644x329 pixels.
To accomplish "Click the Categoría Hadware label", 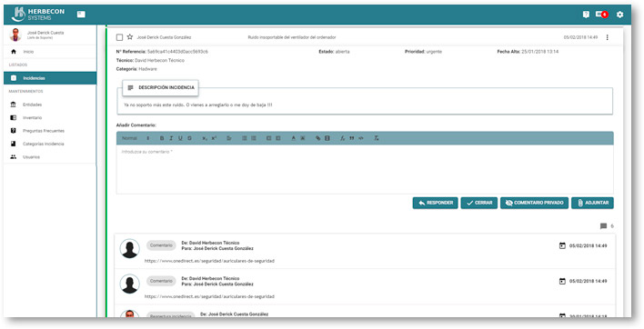I will 136,69.
